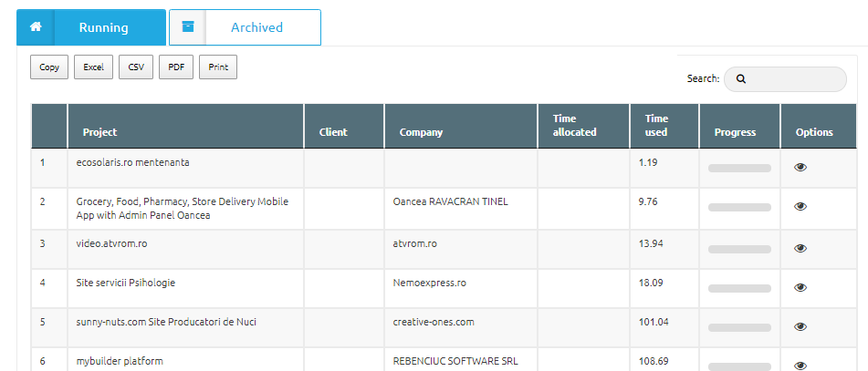Switch to the Archived tab
868x371 pixels.
[x=245, y=27]
